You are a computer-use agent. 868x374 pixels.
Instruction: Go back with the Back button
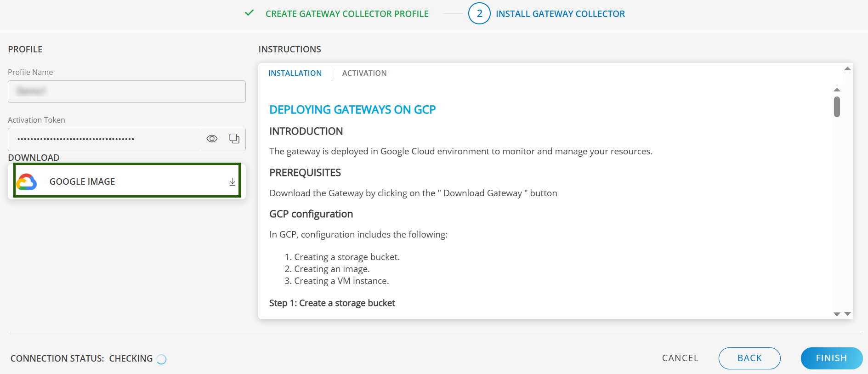coord(749,358)
